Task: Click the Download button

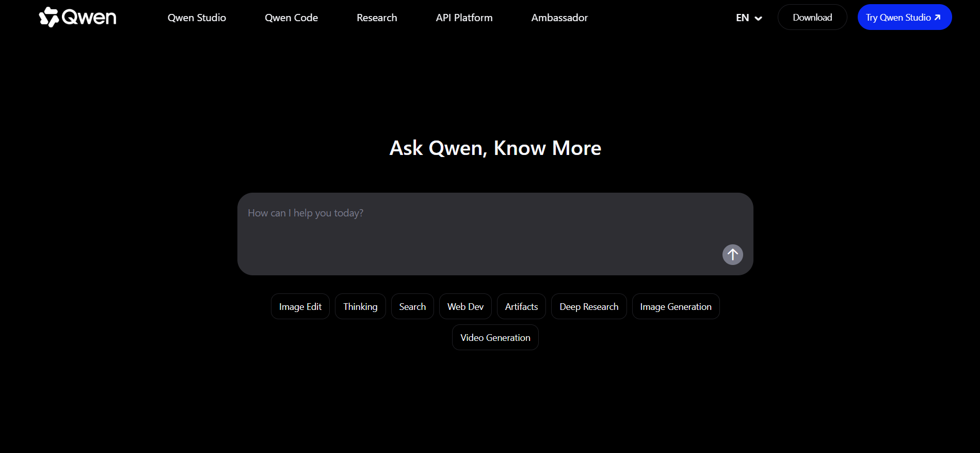Action: (x=812, y=17)
